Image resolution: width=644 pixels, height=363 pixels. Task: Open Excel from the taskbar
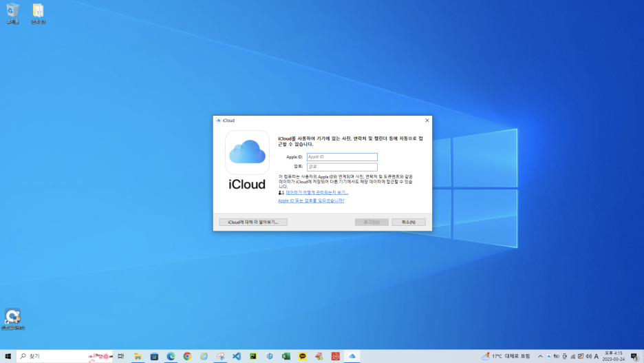click(286, 356)
